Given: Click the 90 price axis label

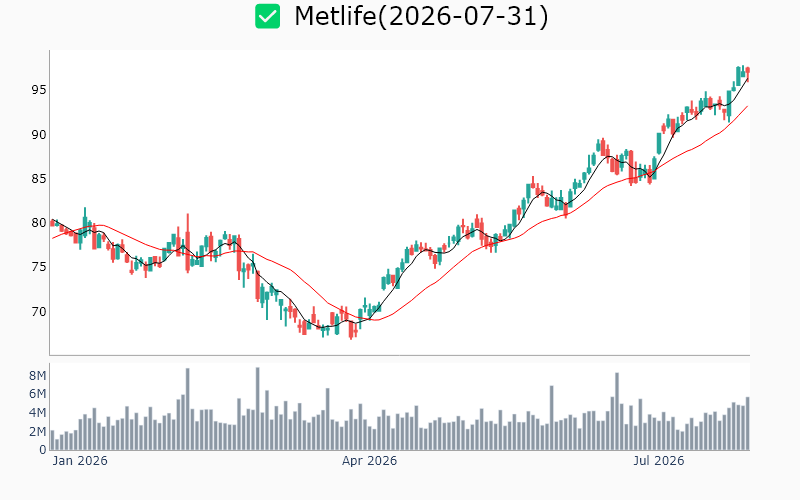Looking at the screenshot, I should coord(39,135).
